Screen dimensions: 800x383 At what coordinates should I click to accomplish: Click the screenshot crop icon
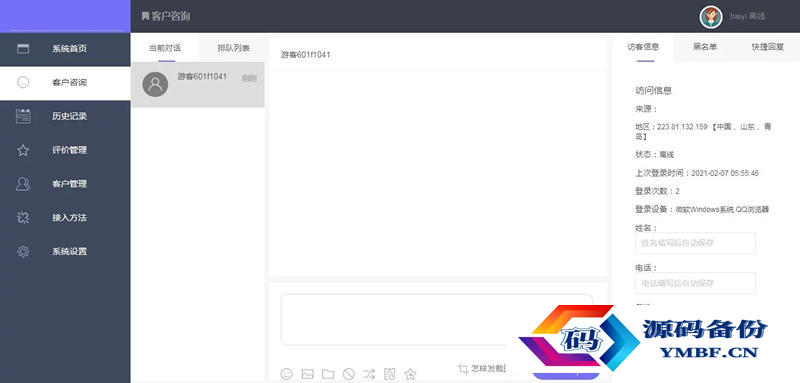463,369
